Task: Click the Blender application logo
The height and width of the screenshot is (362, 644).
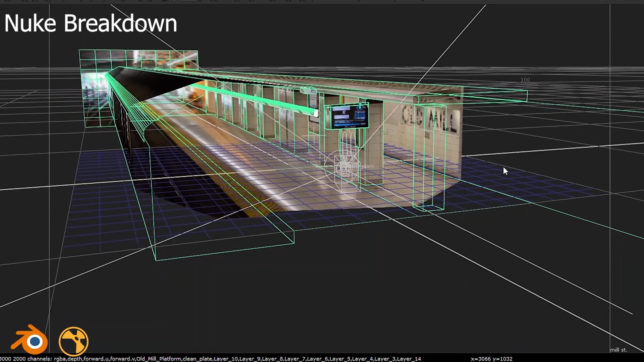Action: pos(30,340)
